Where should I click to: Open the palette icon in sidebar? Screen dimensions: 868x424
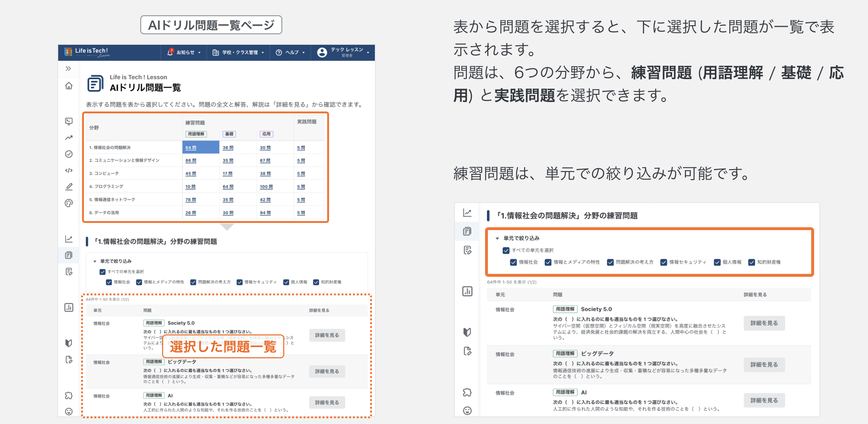tap(69, 203)
